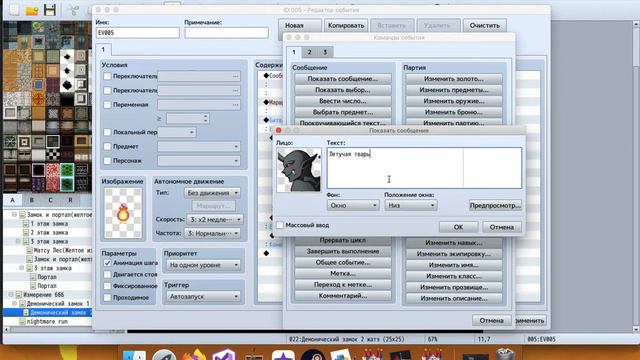
Task: Select tileset tab A
Action: pyautogui.click(x=13, y=200)
